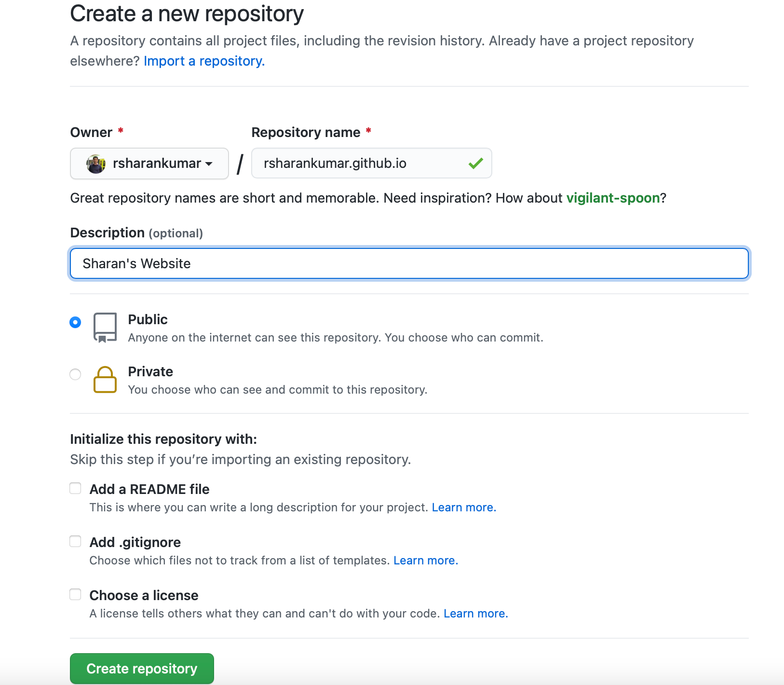Check the Add .gitignore option
The image size is (784, 685).
(75, 542)
